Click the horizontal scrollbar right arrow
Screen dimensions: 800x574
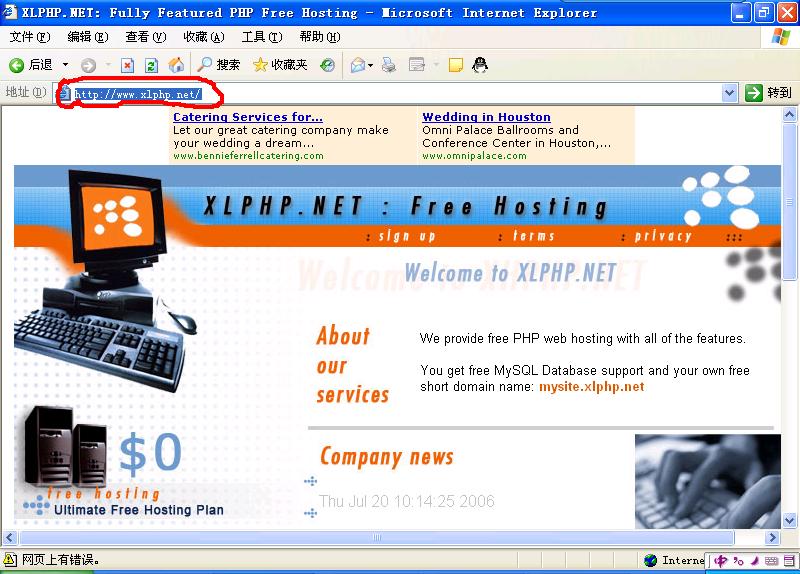[773, 537]
